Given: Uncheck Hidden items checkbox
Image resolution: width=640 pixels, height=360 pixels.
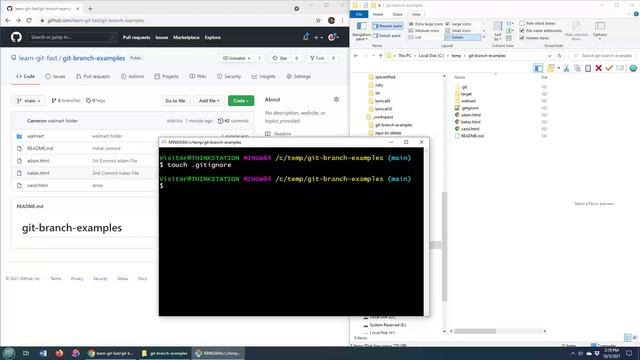Looking at the screenshot, I should point(522,38).
